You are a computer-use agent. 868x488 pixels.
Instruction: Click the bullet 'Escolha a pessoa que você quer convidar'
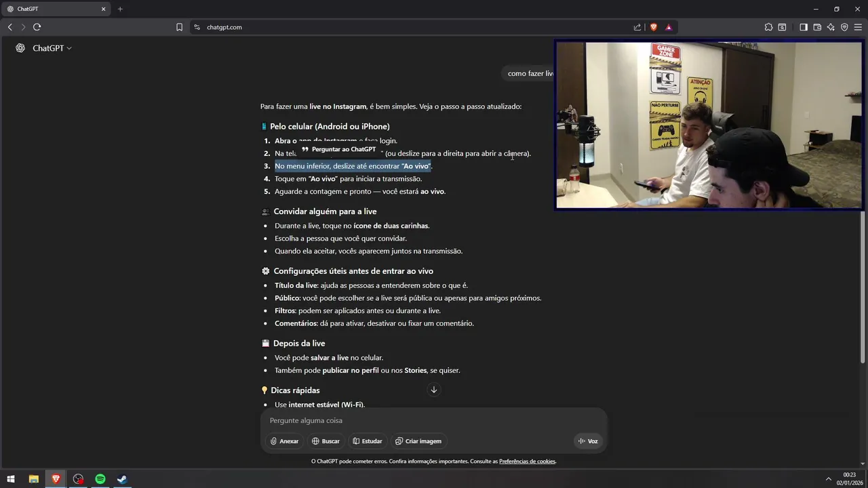click(340, 239)
